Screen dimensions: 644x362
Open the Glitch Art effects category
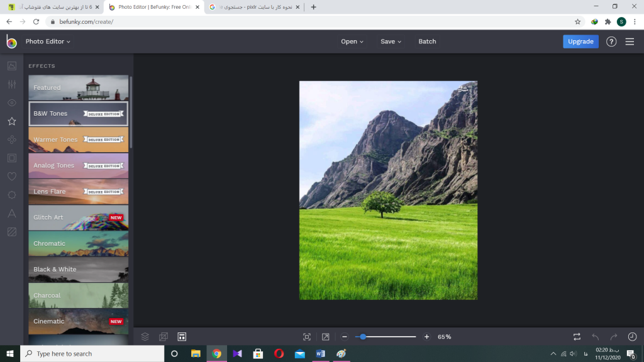click(x=79, y=217)
